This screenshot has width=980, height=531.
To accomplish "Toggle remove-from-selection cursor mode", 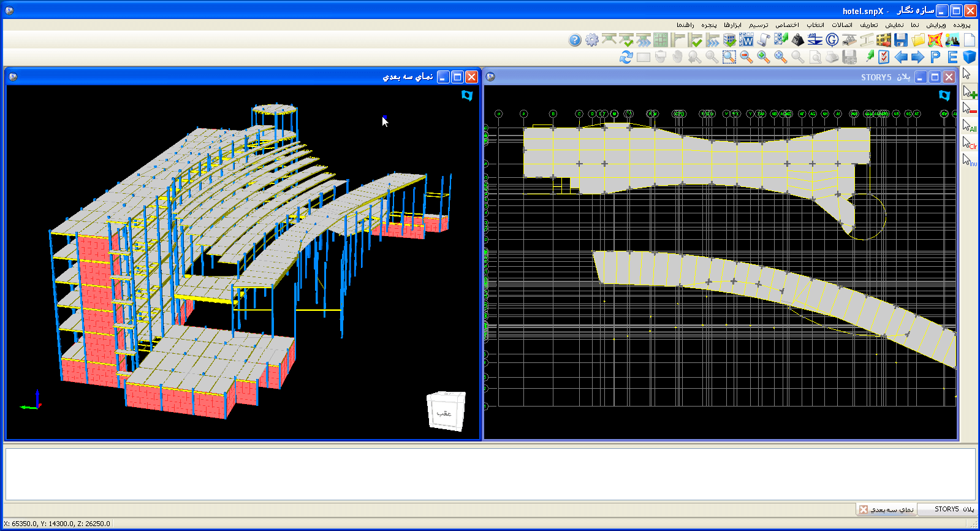I will coord(969,109).
